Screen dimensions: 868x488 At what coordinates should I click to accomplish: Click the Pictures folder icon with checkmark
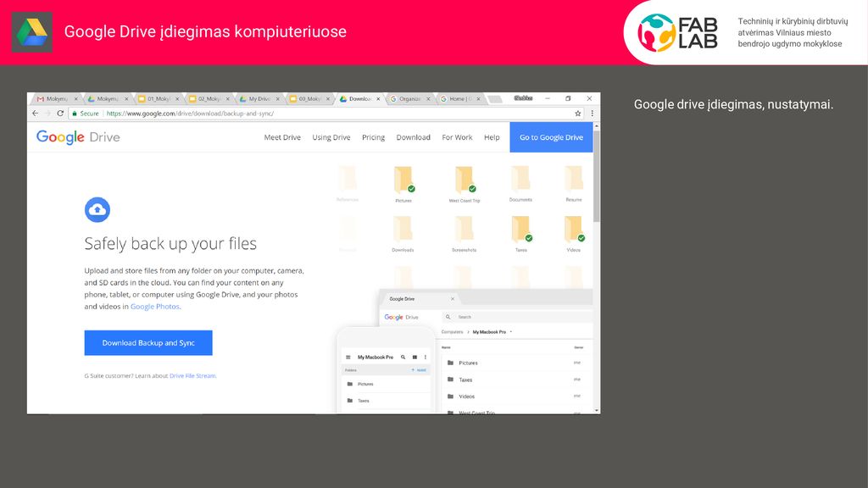pos(404,180)
